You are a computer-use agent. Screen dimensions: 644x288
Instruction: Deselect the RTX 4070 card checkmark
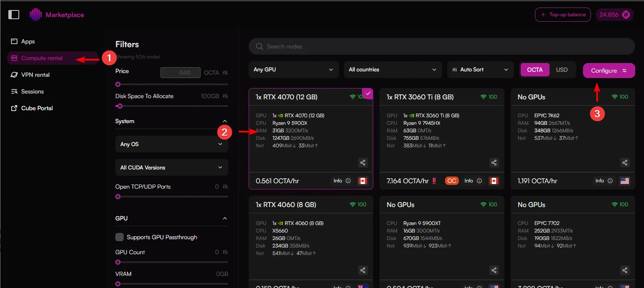(x=368, y=93)
